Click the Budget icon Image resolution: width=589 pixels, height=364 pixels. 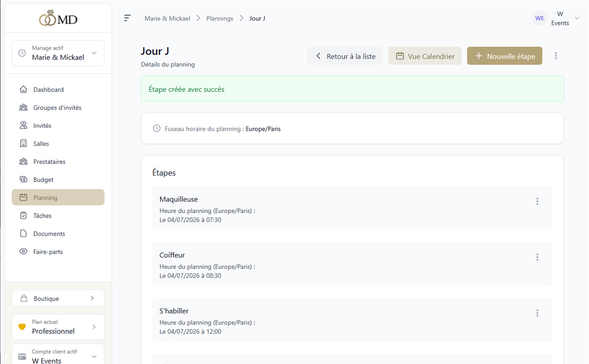tap(24, 180)
